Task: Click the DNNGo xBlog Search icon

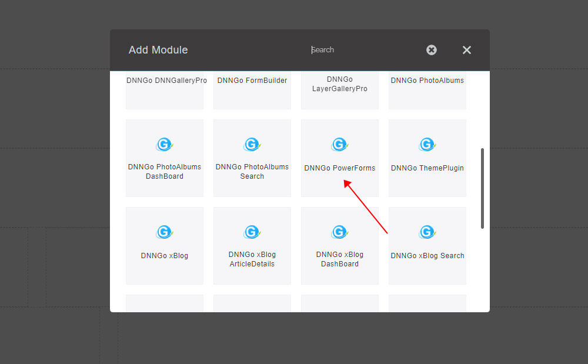Action: [427, 232]
